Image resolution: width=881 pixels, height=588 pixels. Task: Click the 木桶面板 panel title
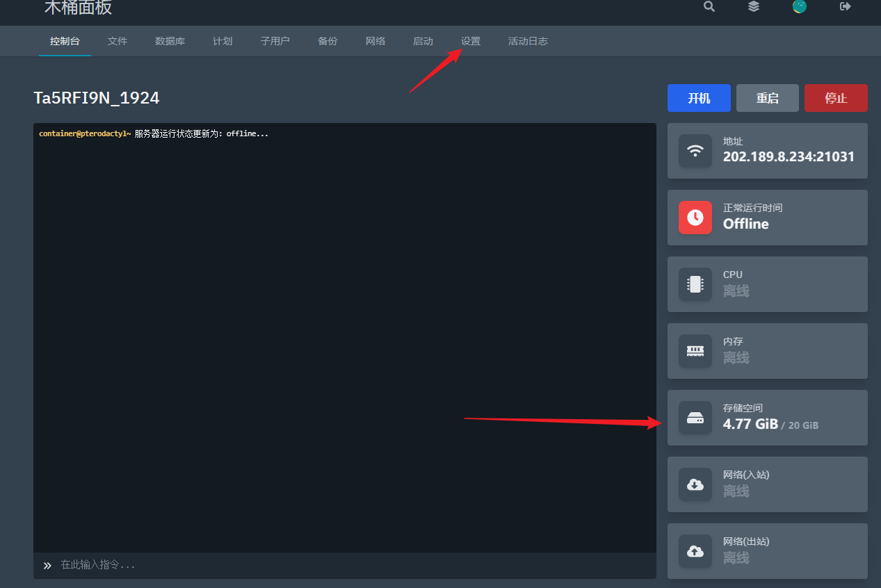pos(78,7)
